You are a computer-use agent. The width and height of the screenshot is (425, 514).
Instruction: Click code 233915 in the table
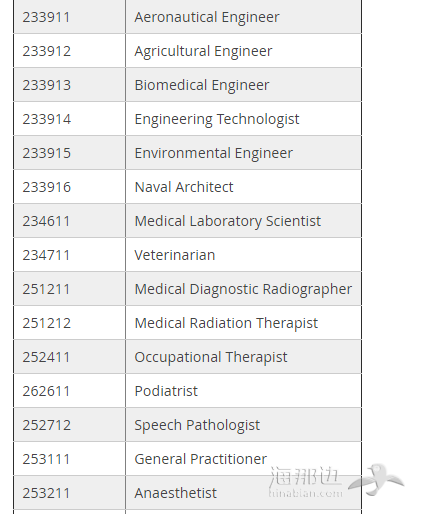click(47, 153)
